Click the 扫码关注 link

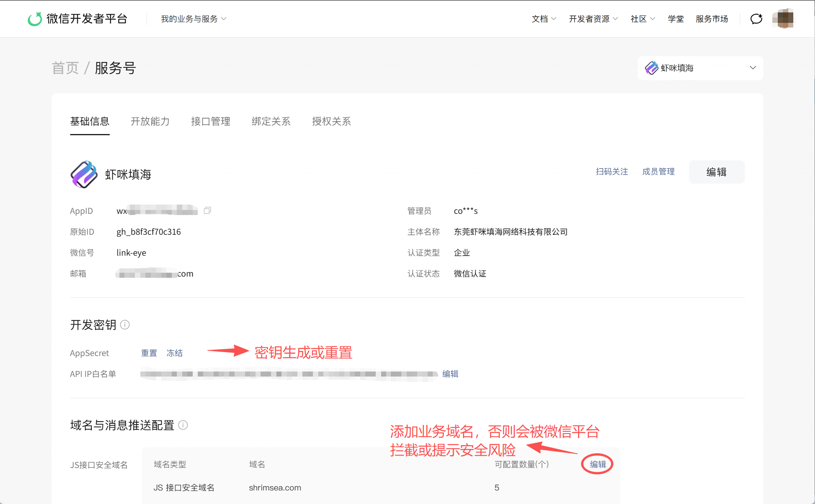click(x=612, y=172)
